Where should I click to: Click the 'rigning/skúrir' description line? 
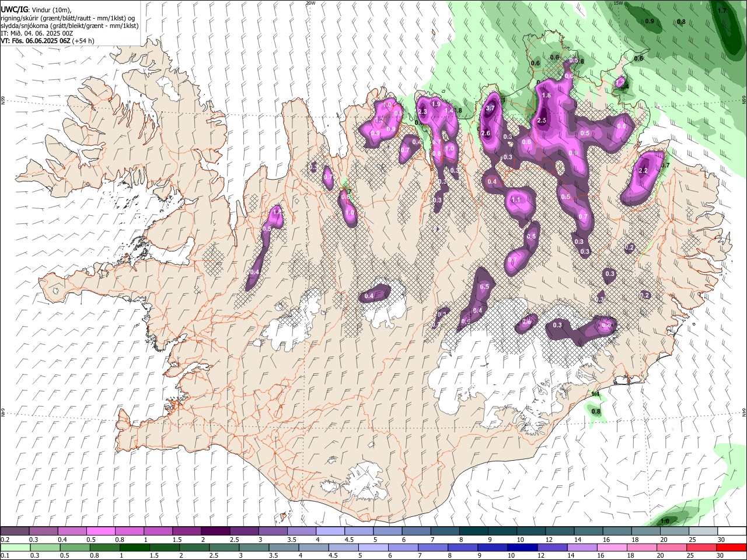(x=68, y=17)
